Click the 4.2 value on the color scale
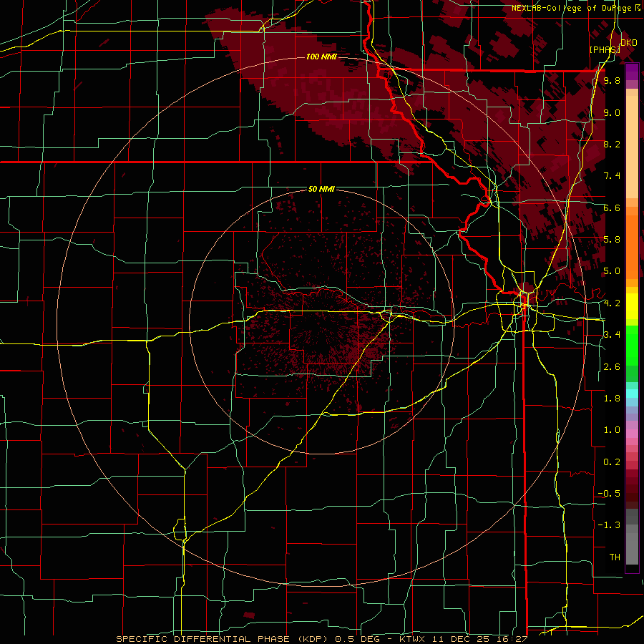The height and width of the screenshot is (644, 644). click(x=612, y=303)
